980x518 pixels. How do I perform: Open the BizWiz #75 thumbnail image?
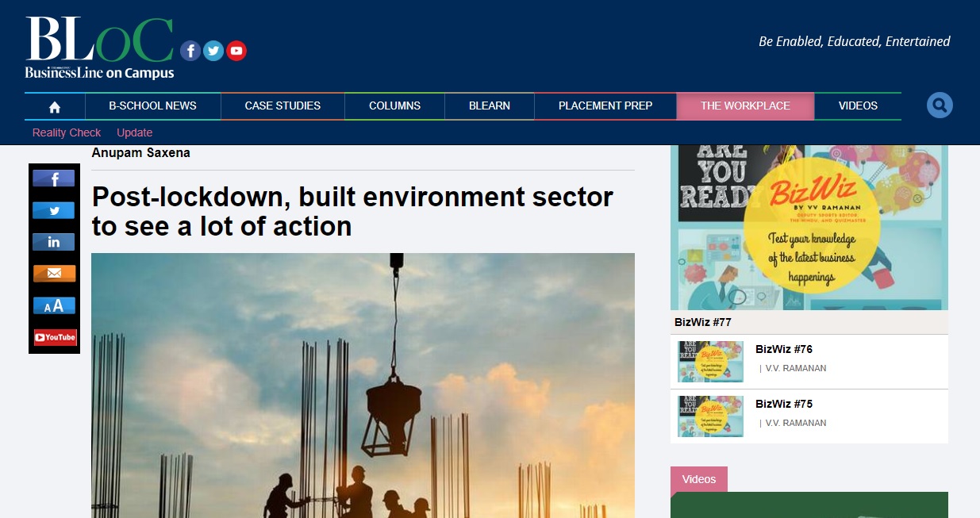pyautogui.click(x=710, y=416)
